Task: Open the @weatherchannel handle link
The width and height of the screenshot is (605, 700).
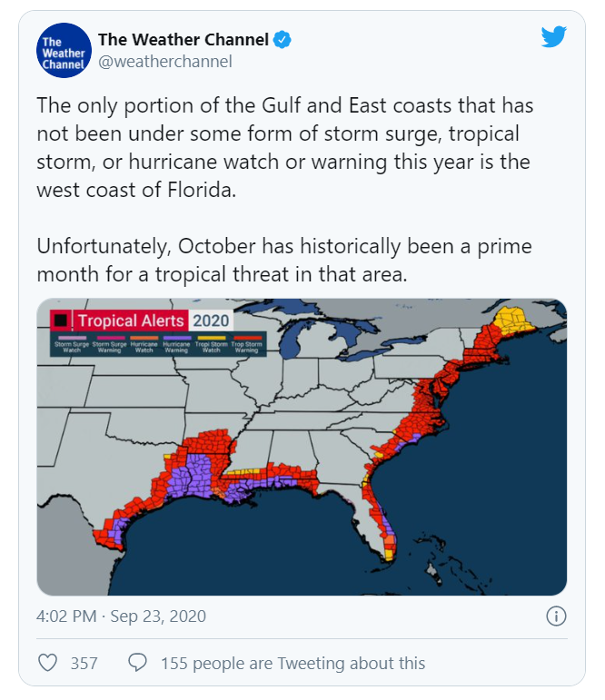Action: point(165,62)
